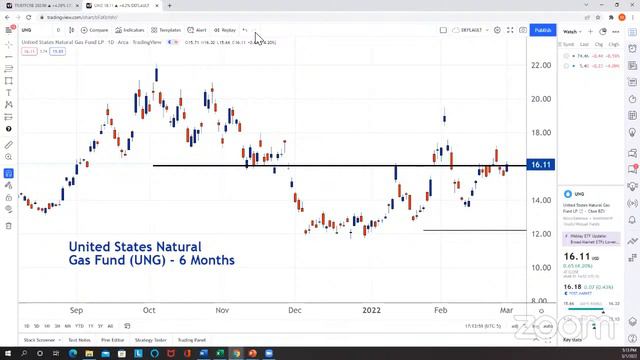This screenshot has height=360, width=640.
Task: Open watchlist three-dots more menu
Action: [616, 31]
